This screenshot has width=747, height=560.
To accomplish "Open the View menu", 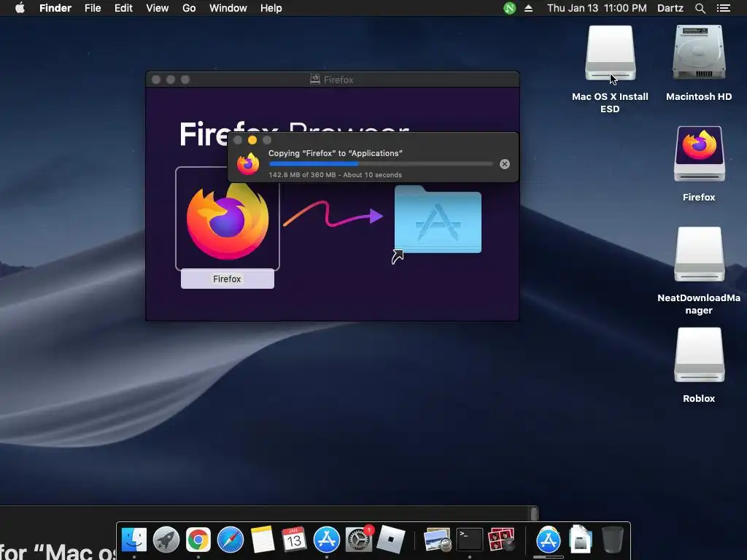I will point(158,8).
